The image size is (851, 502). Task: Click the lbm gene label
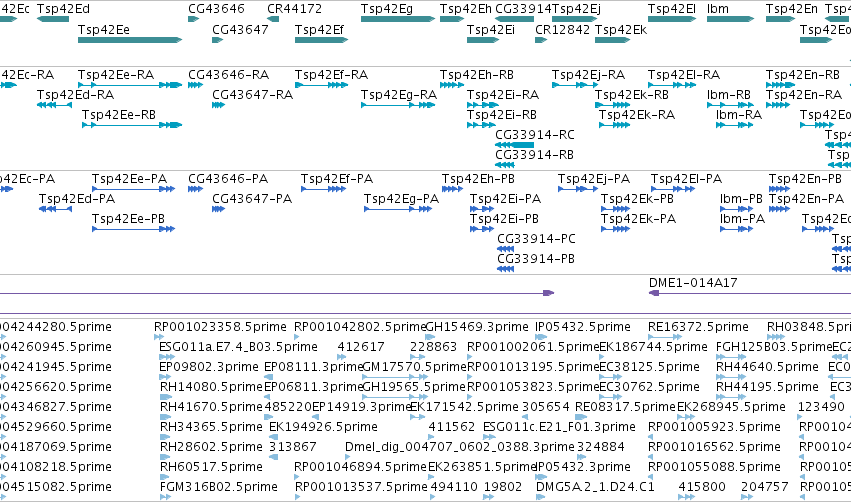pyautogui.click(x=717, y=9)
